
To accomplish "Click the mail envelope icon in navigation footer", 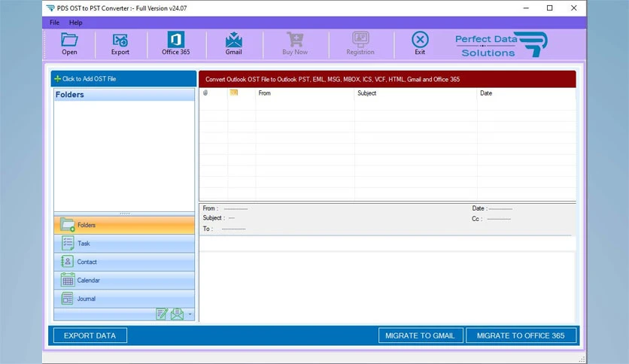I will (x=177, y=314).
